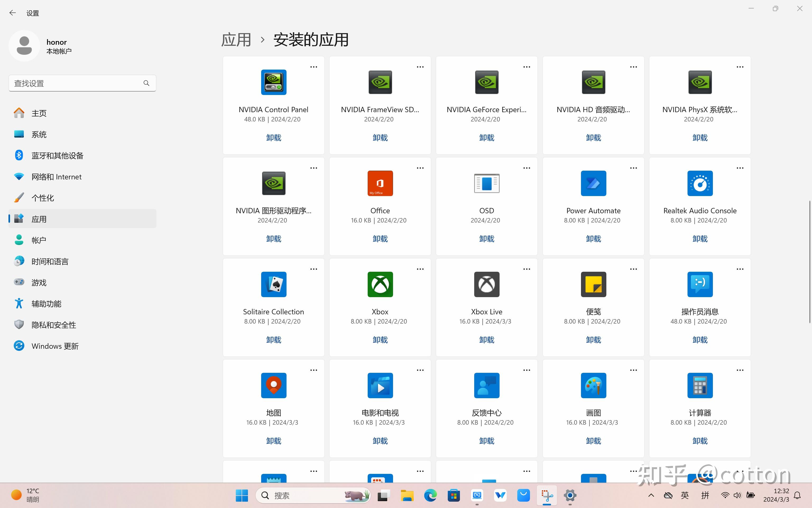Uninstall Xbox with its 卸载 button
This screenshot has height=508, width=812.
(x=380, y=340)
